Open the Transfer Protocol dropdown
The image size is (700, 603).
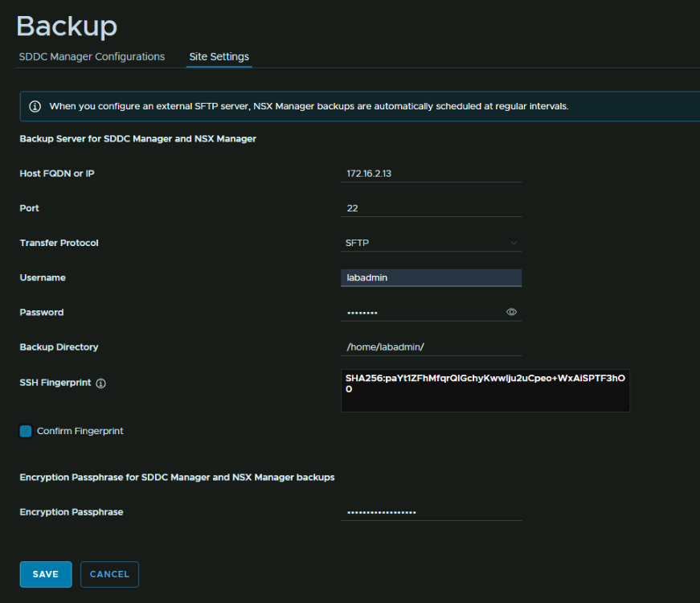[x=431, y=243]
